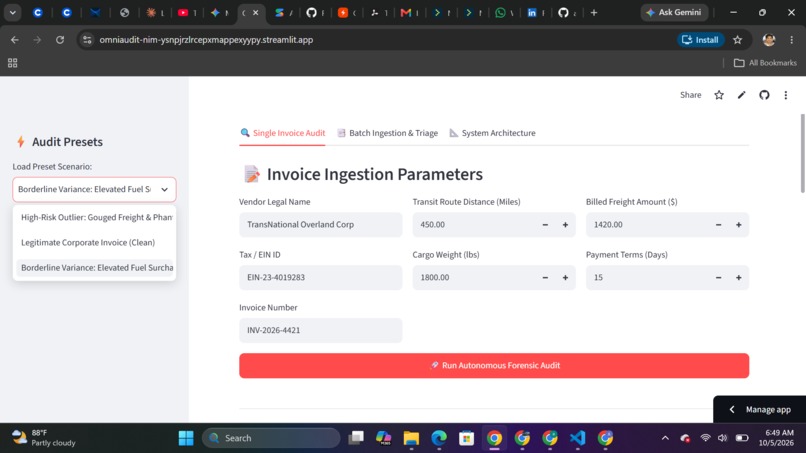Screen dimensions: 806x453
Task: Open the Manage app panel
Action: click(760, 409)
